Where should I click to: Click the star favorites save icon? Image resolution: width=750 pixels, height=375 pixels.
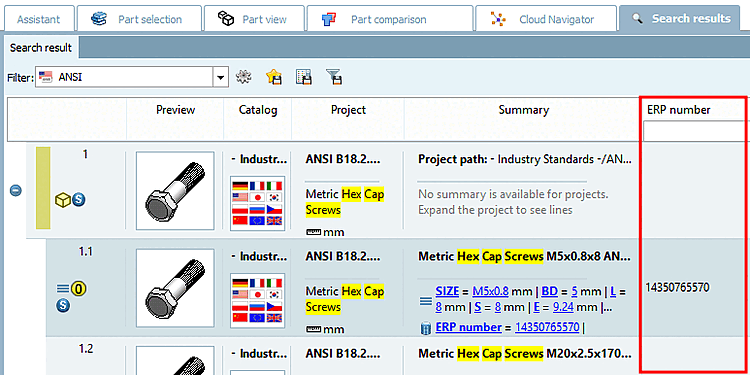[x=273, y=77]
